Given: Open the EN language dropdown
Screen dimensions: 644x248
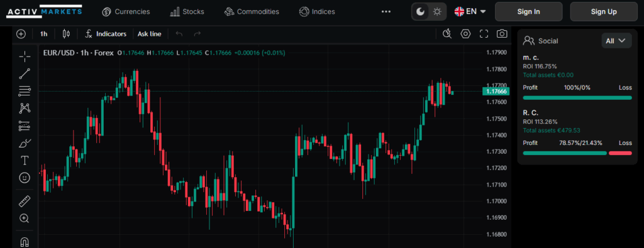Looking at the screenshot, I should click(x=470, y=11).
